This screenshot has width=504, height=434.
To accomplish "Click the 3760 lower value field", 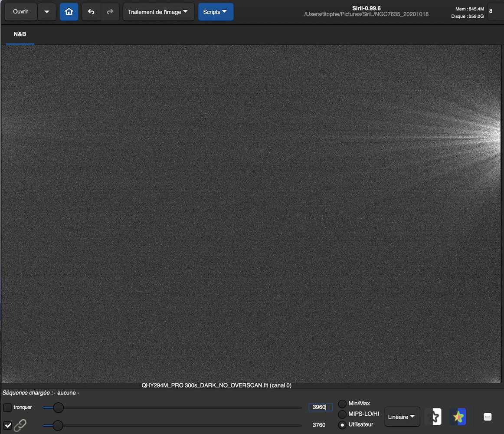I will coord(319,425).
